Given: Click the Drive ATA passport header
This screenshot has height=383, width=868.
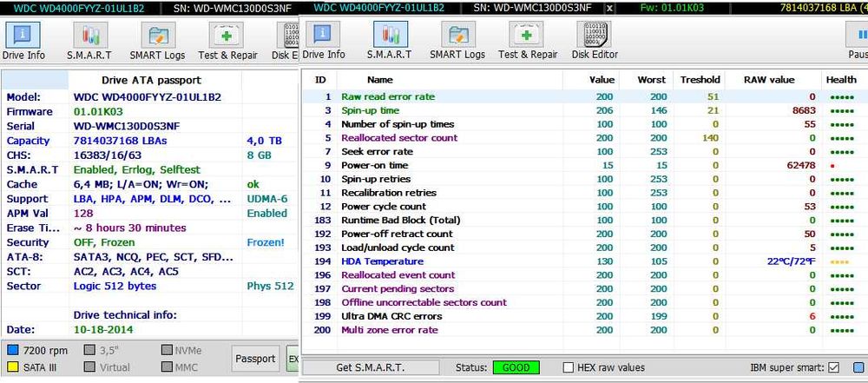Looking at the screenshot, I should click(151, 81).
